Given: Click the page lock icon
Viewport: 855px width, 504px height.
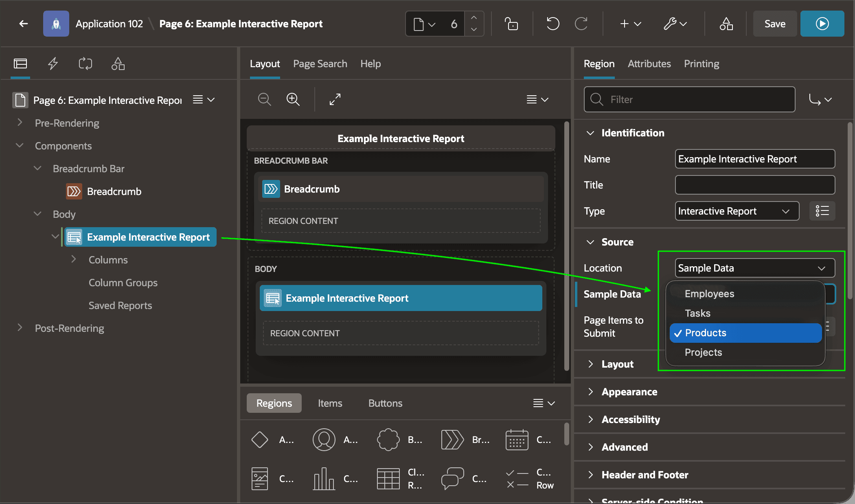Looking at the screenshot, I should [x=511, y=24].
